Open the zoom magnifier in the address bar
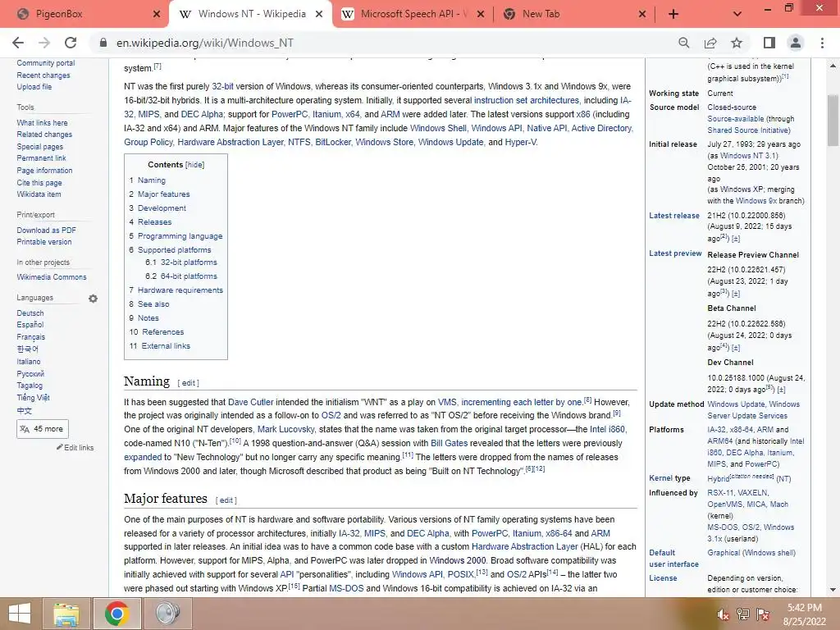840x630 pixels. [683, 43]
